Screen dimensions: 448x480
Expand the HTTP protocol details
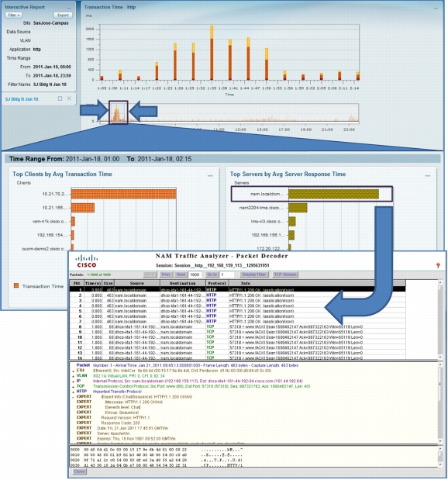pos(73,392)
